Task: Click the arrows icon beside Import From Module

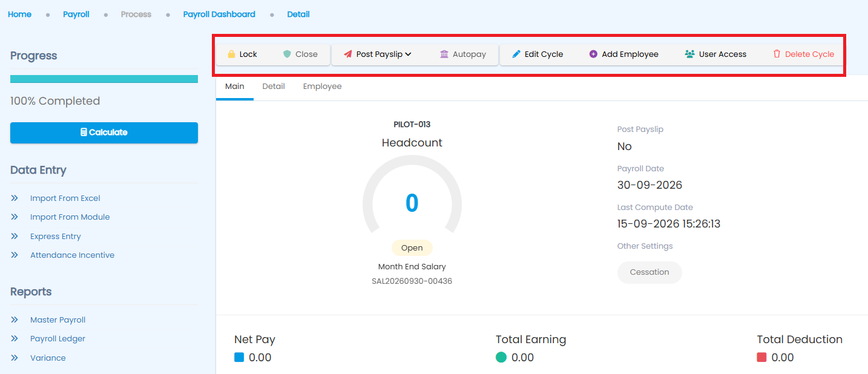Action: (x=15, y=217)
